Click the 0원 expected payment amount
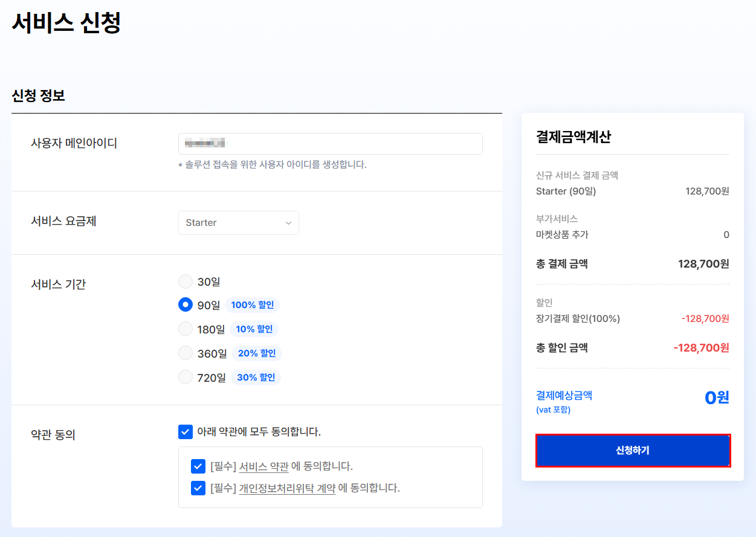 coord(716,397)
